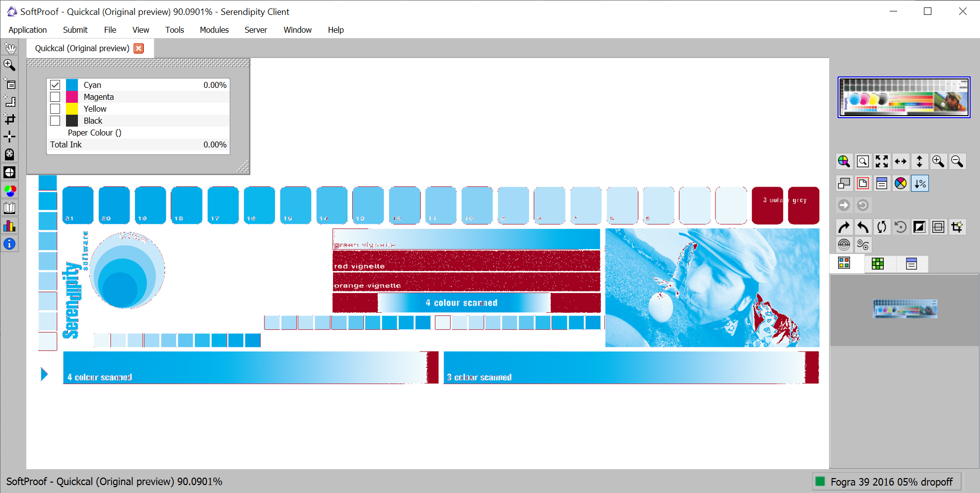Open the book icon tool

point(9,208)
